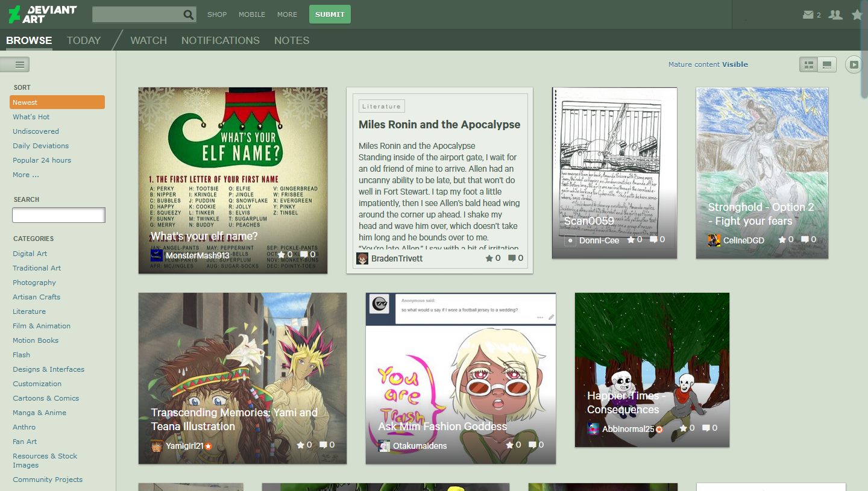The image size is (868, 491).
Task: Click Otakumaidens avatar icon
Action: tap(384, 446)
